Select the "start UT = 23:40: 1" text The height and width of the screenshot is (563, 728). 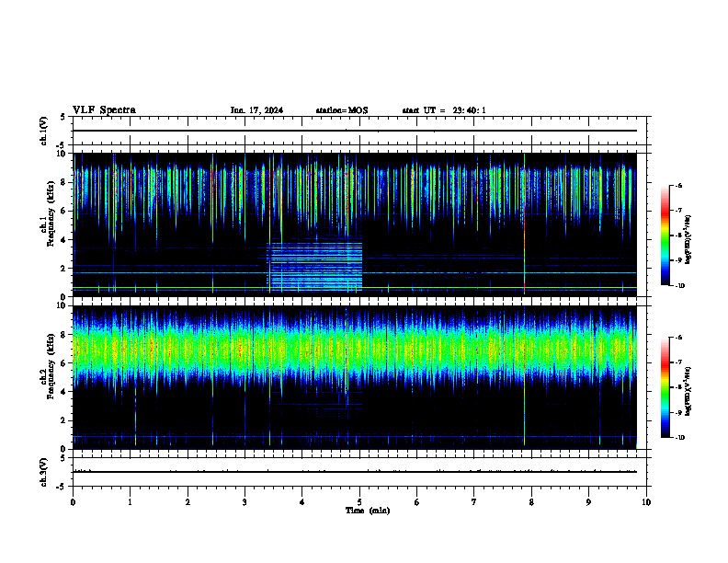444,110
